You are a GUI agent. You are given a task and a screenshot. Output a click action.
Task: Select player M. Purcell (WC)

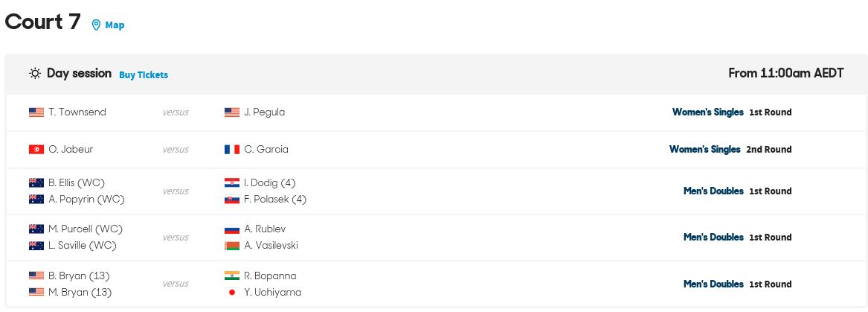[86, 229]
